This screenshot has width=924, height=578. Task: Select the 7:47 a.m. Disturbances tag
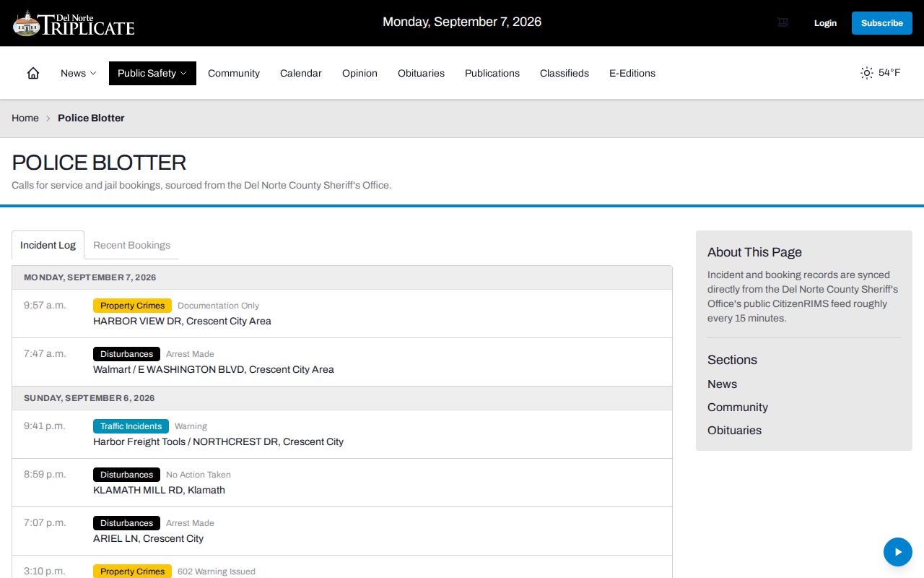pos(126,354)
